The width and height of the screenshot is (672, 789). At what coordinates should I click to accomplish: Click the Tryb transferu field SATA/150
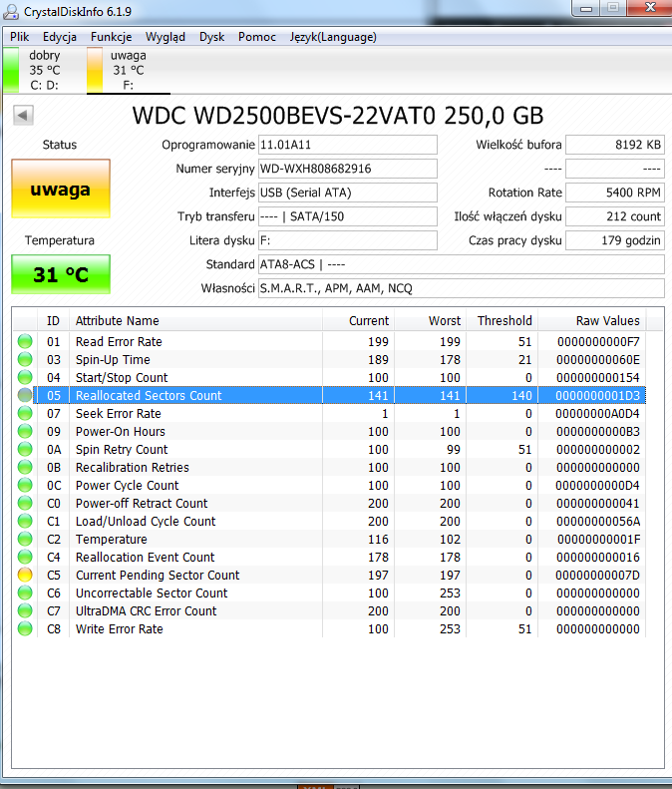point(348,216)
